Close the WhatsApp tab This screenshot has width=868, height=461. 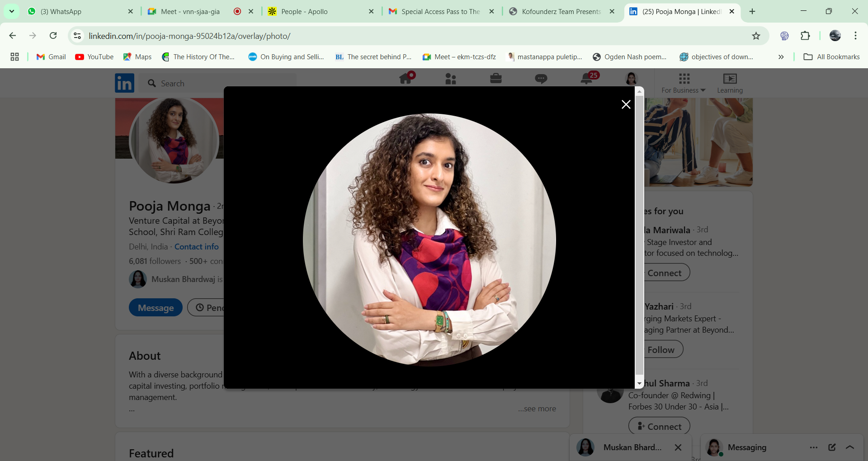click(131, 12)
